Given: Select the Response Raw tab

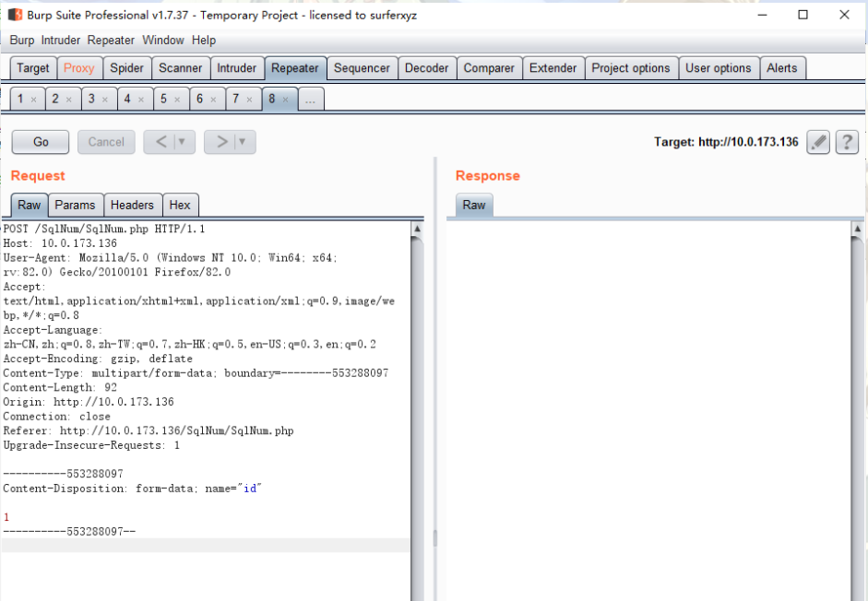Looking at the screenshot, I should (x=474, y=206).
